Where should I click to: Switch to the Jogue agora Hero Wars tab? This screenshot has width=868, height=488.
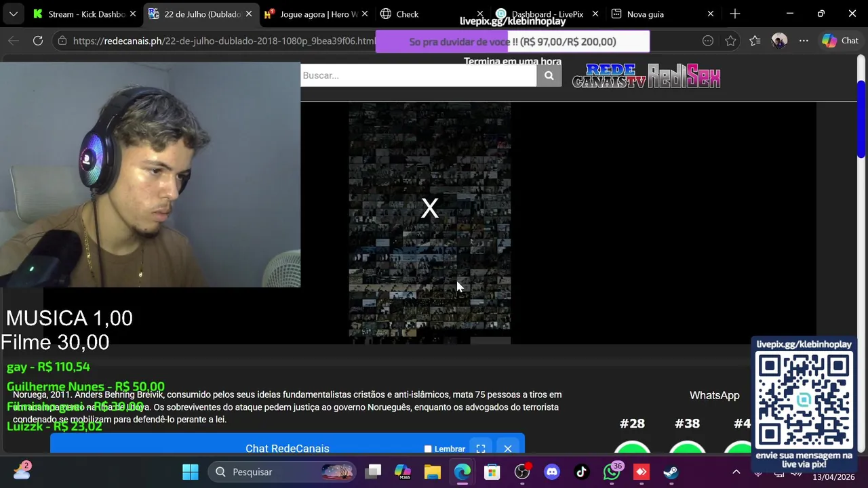coord(317,14)
